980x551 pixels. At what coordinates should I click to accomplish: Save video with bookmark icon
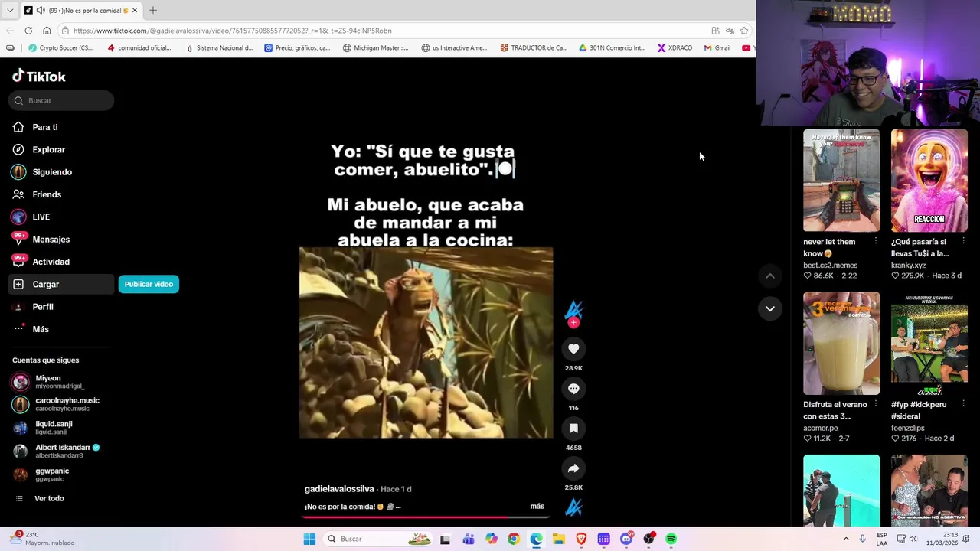573,429
